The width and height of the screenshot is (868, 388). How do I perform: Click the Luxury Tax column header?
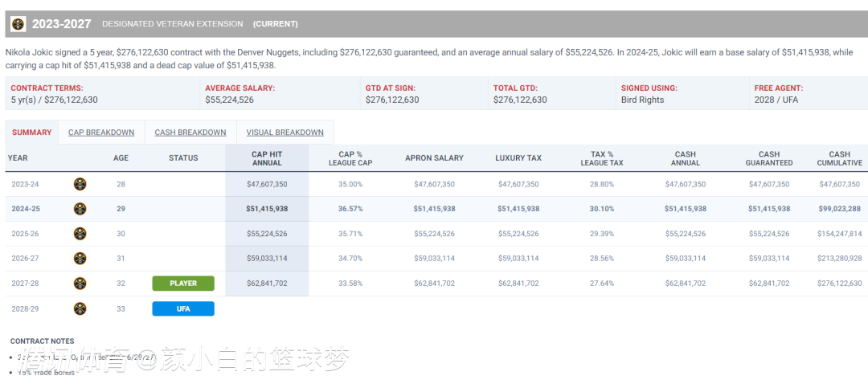point(518,158)
